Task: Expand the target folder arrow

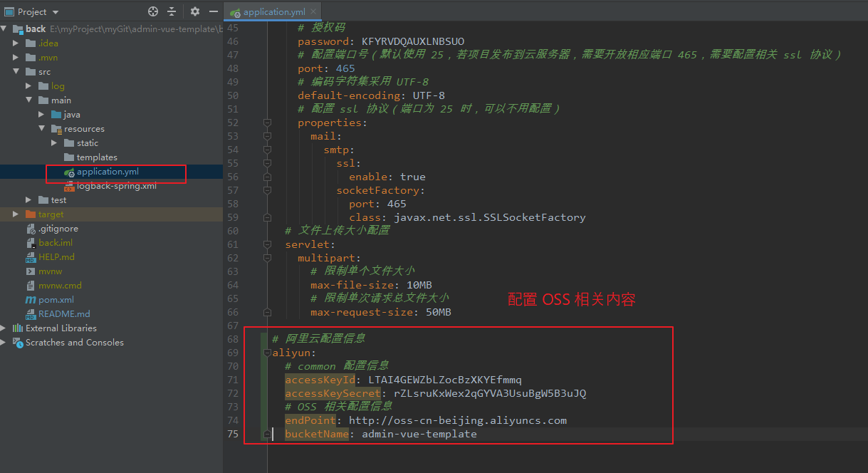Action: click(x=16, y=214)
